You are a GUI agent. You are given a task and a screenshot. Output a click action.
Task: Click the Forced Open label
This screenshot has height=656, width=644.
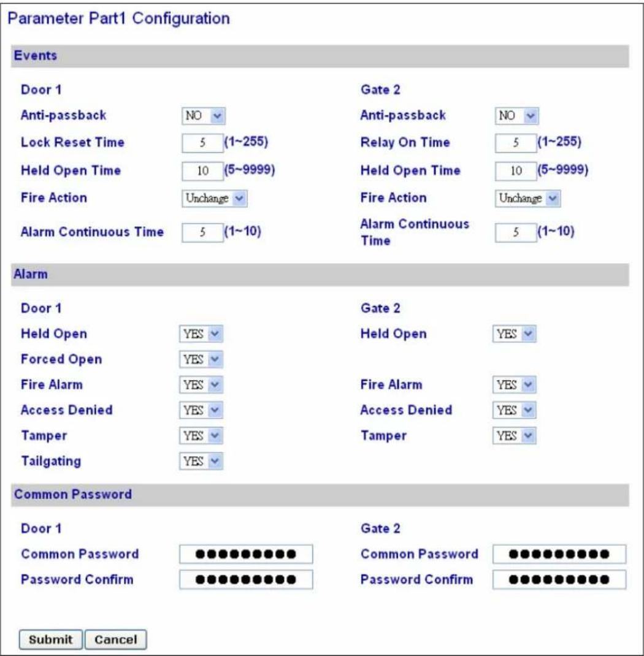pyautogui.click(x=61, y=359)
